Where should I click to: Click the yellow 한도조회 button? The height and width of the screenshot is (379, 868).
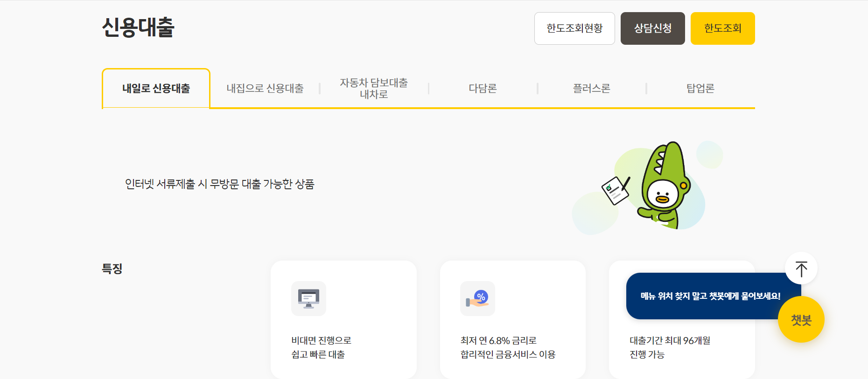pos(723,28)
